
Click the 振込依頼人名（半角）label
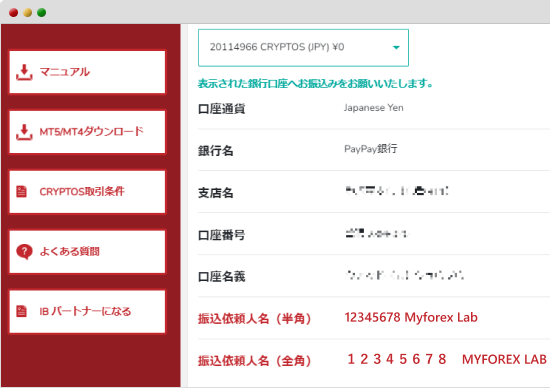[255, 319]
